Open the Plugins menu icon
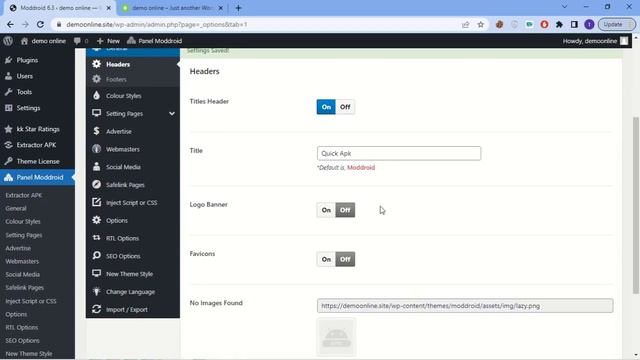 pyautogui.click(x=8, y=60)
